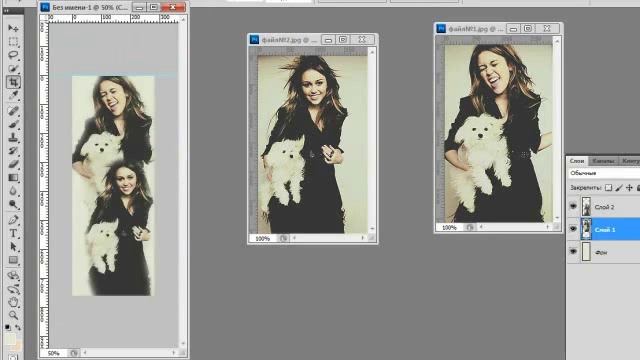640x360 pixels.
Task: Toggle lock image pixels brush icon
Action: pos(619,188)
